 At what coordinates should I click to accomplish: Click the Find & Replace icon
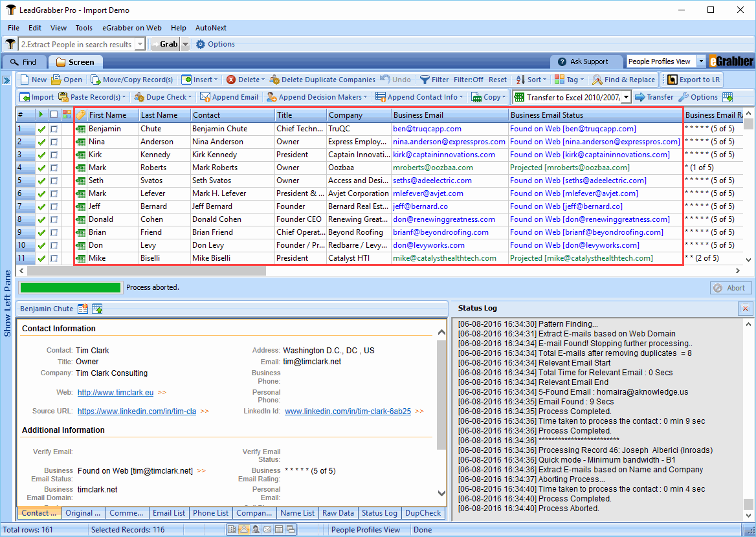pos(597,80)
